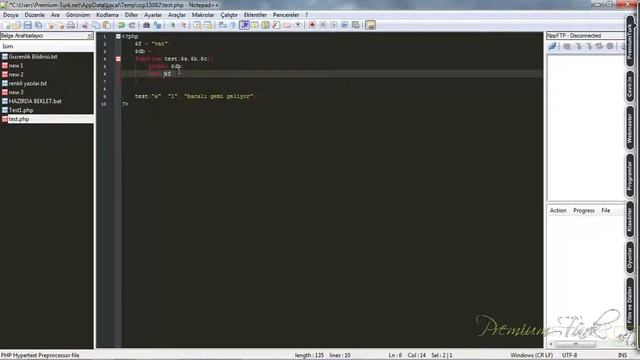Click the File column header
Viewport: 640px width, 360px height.
point(606,211)
